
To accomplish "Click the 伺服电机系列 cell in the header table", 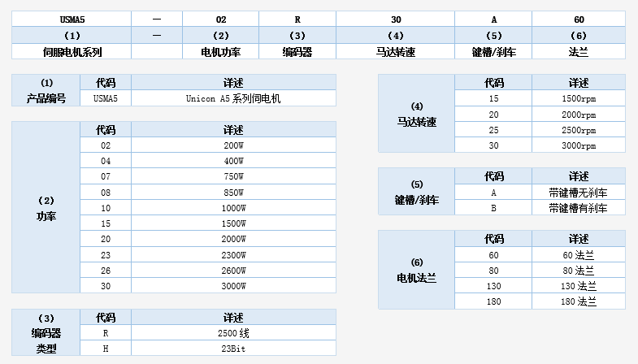I will tap(72, 51).
